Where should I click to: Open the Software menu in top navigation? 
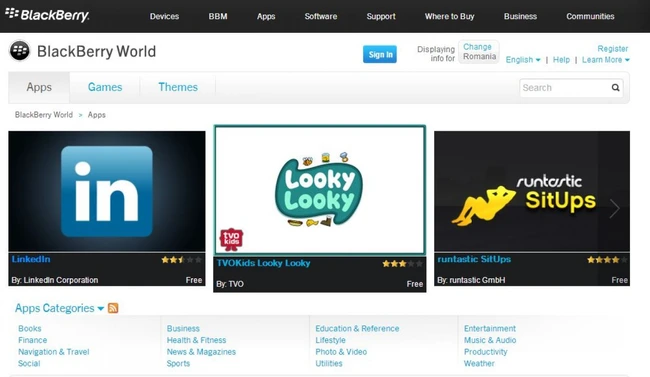click(320, 16)
